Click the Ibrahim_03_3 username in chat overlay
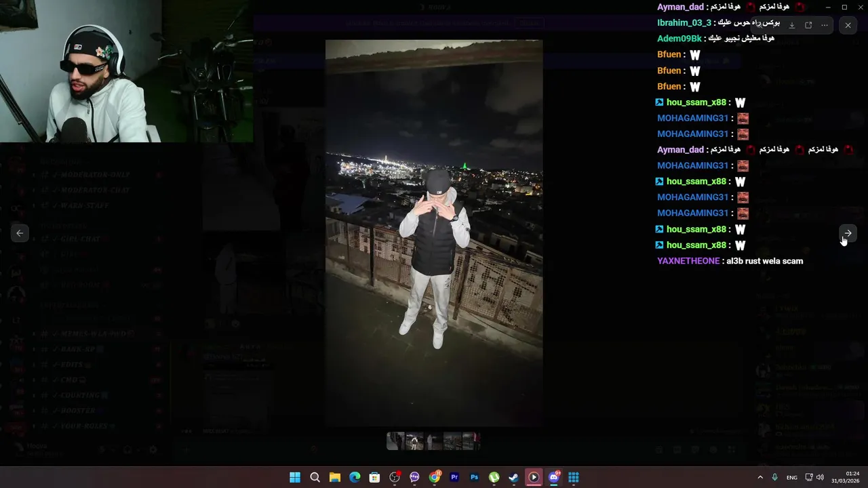Screen dimensions: 868x488 (x=684, y=22)
